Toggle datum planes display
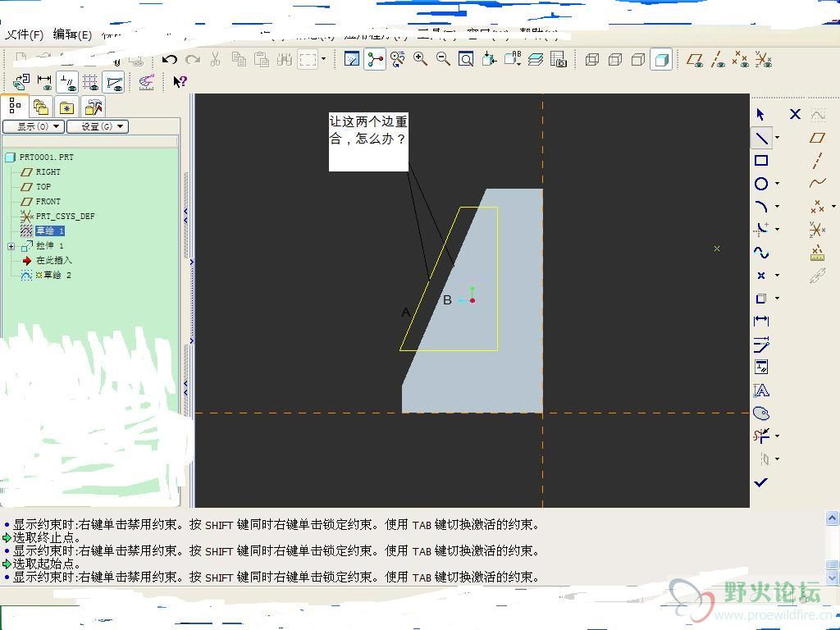 [x=696, y=59]
